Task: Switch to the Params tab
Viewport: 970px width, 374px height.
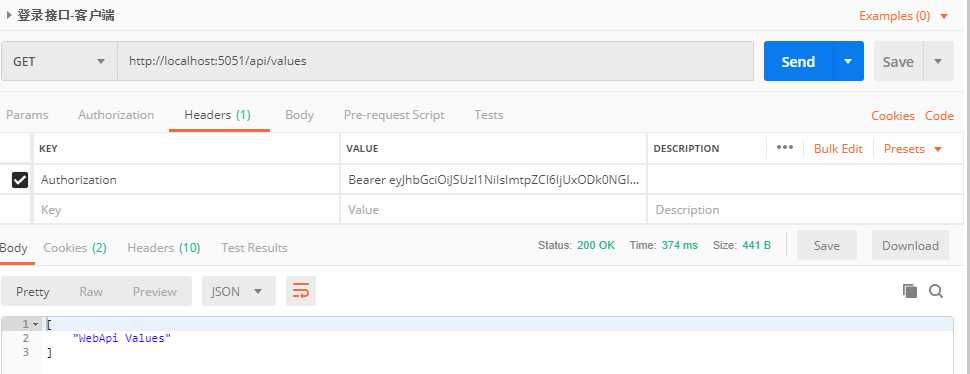Action: pos(27,115)
